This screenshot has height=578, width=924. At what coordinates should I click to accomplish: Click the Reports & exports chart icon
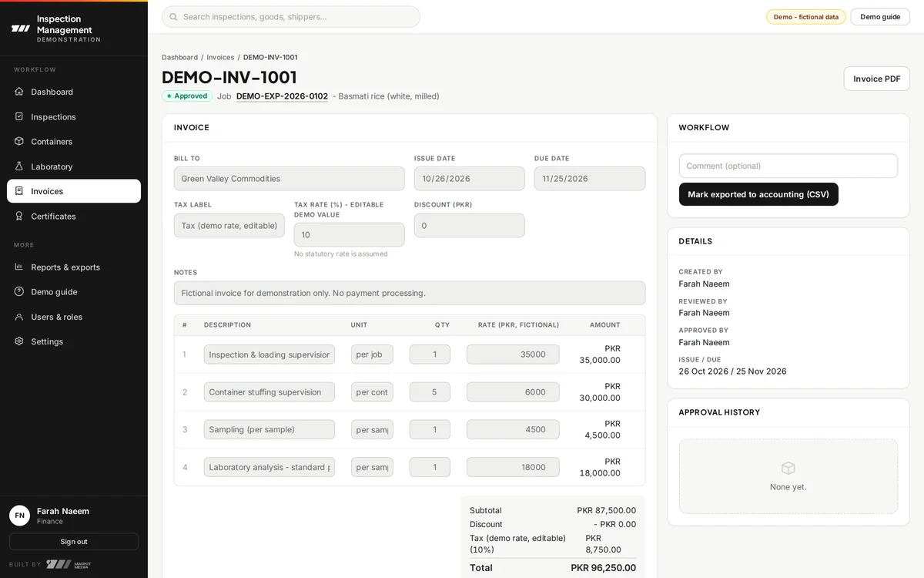[x=19, y=267]
